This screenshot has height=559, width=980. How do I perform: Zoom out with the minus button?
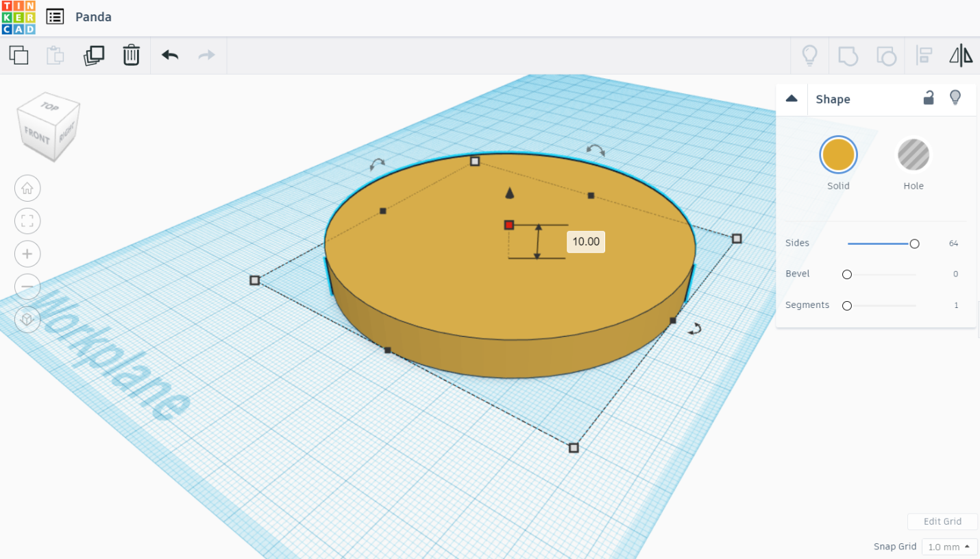(x=27, y=286)
